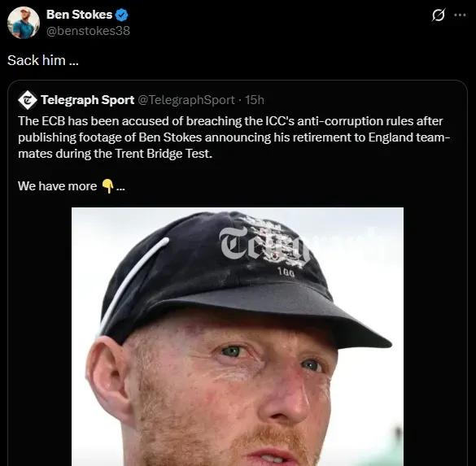Click the "We have more" line

(x=58, y=186)
